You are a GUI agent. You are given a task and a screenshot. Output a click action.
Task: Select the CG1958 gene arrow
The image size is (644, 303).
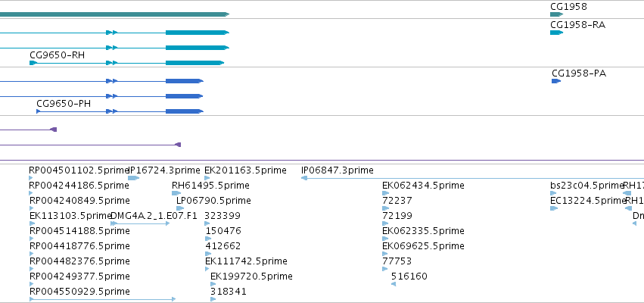pos(556,14)
